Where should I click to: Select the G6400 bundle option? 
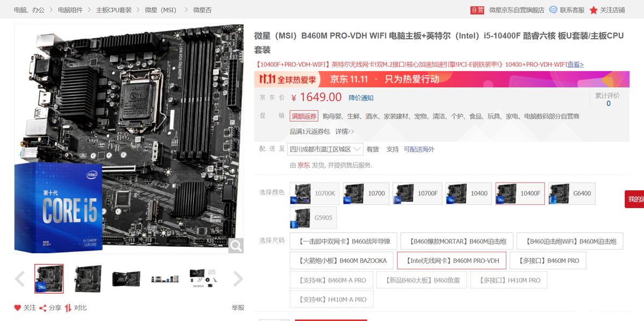point(572,194)
